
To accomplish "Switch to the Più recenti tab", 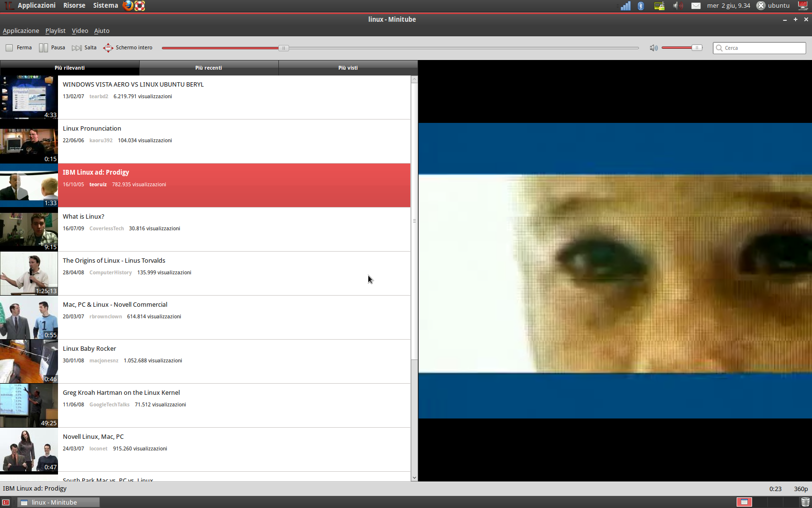I will 209,68.
